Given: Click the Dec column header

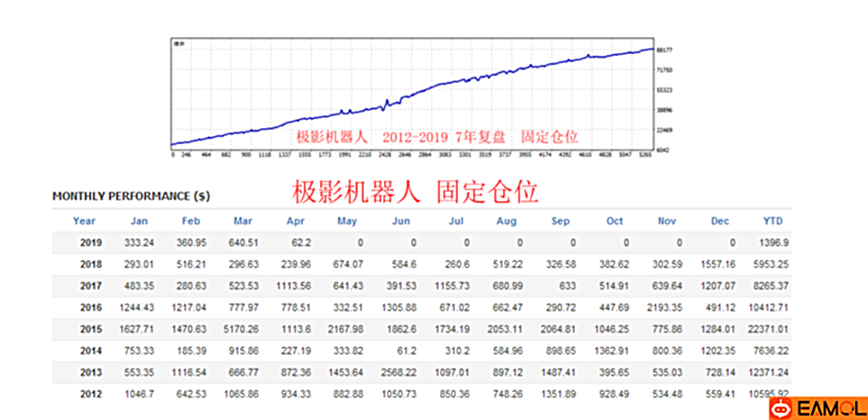Looking at the screenshot, I should point(720,222).
